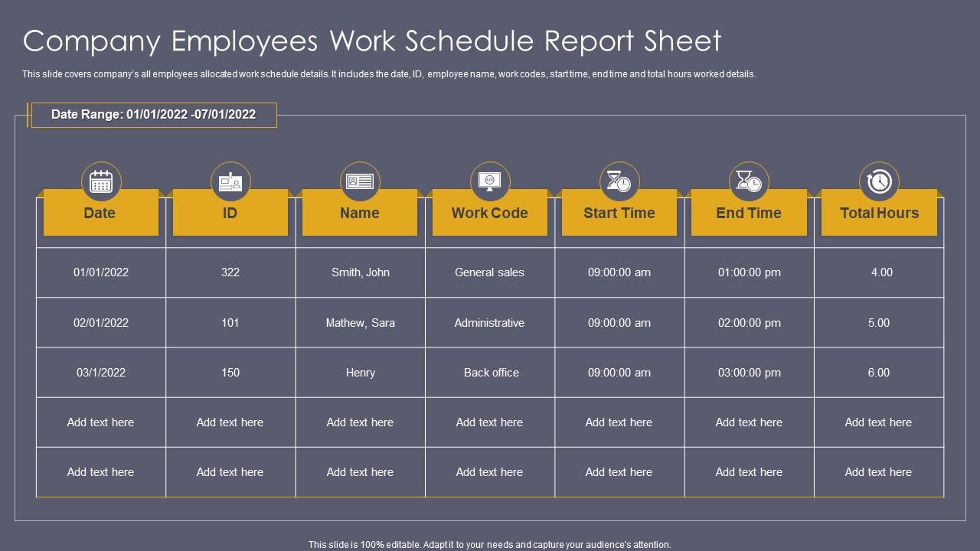Select the End Time column header

coord(749,213)
